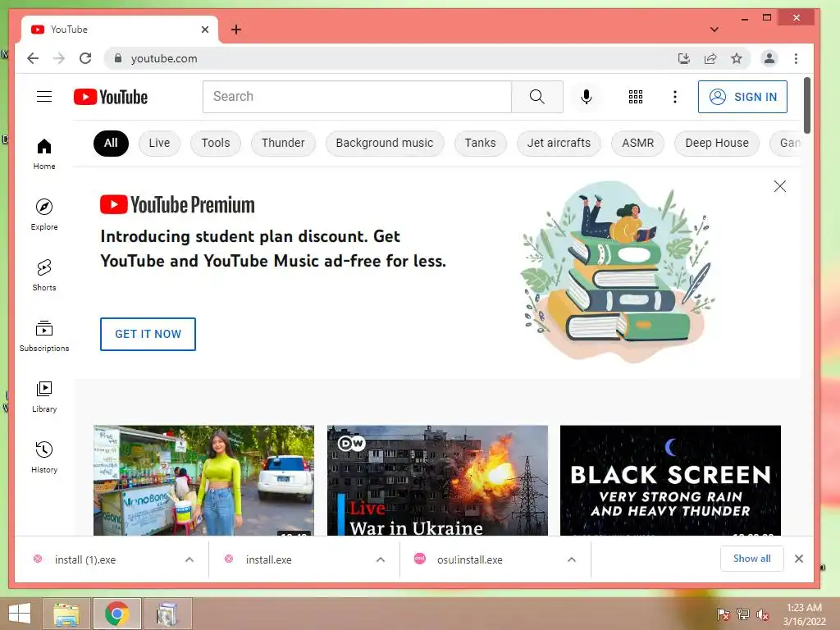This screenshot has width=840, height=630.
Task: Click the SIGN IN button
Action: tap(742, 97)
